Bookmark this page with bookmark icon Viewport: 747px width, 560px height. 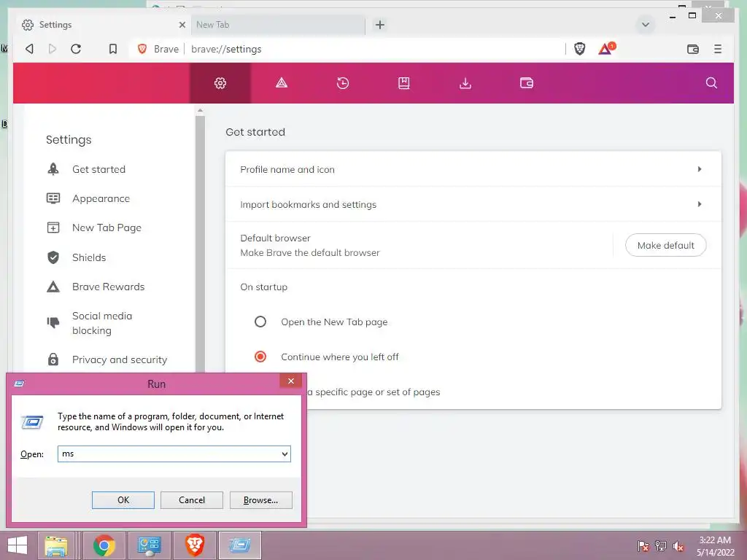point(113,49)
